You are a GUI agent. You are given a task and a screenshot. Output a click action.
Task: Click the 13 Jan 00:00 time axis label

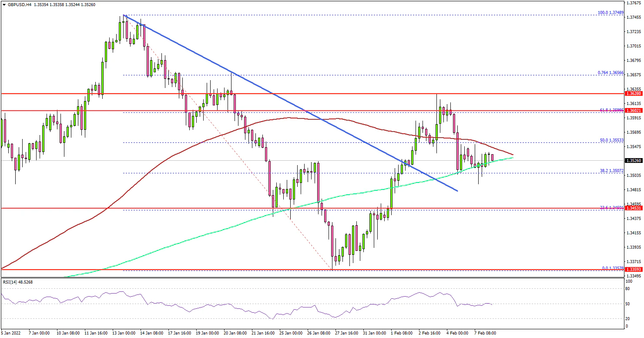pyautogui.click(x=124, y=333)
